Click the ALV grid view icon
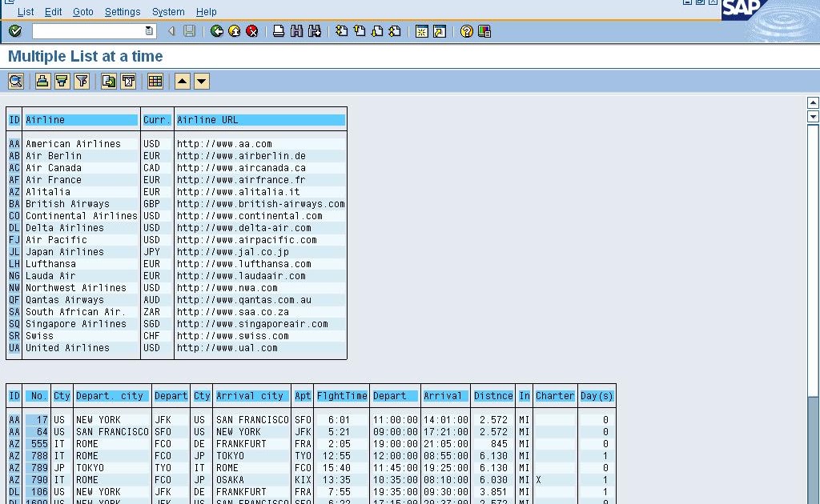This screenshot has height=504, width=820. pyautogui.click(x=155, y=81)
